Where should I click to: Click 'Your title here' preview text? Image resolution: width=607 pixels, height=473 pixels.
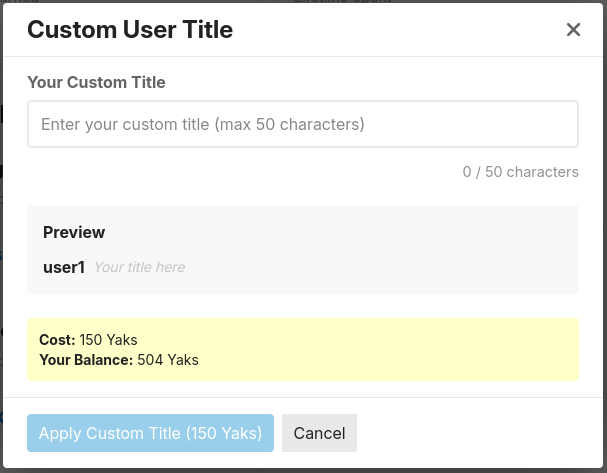(139, 267)
